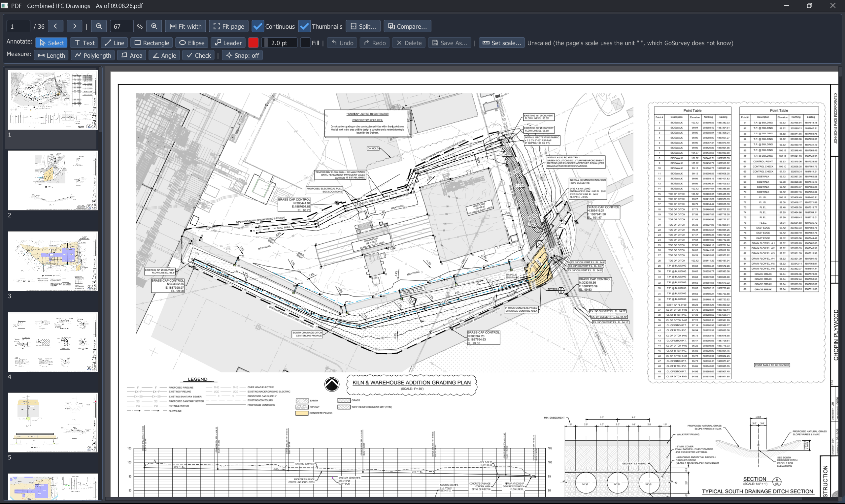The height and width of the screenshot is (504, 845).
Task: Open the Split... dialog
Action: pos(363,26)
